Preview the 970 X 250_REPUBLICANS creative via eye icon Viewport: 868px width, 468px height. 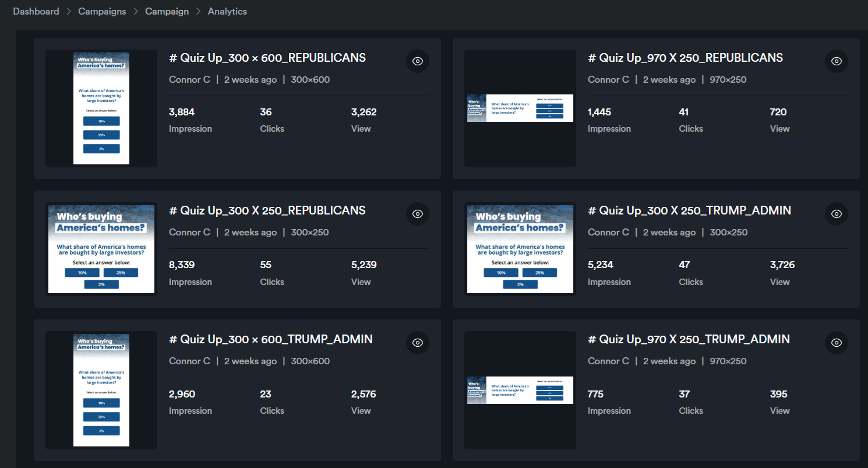(x=836, y=61)
